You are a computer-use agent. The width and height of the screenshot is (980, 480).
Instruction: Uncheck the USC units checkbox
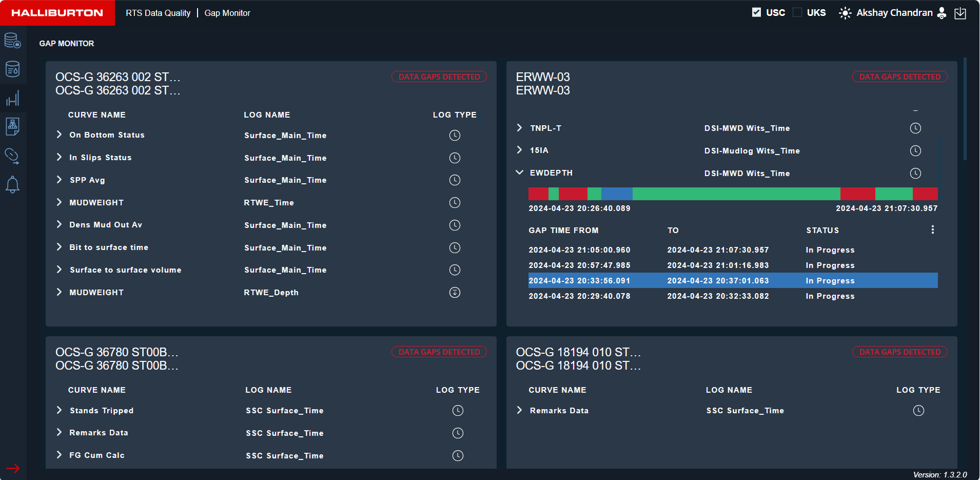tap(756, 12)
